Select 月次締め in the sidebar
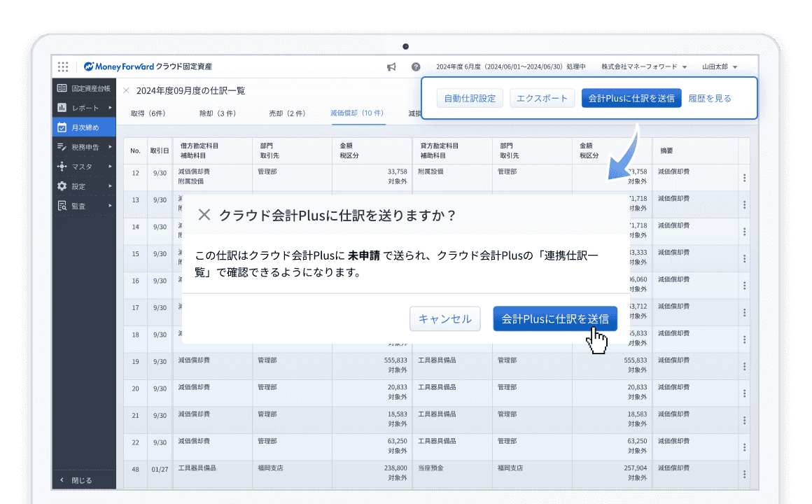Viewport: 812px width, 504px height. [84, 127]
